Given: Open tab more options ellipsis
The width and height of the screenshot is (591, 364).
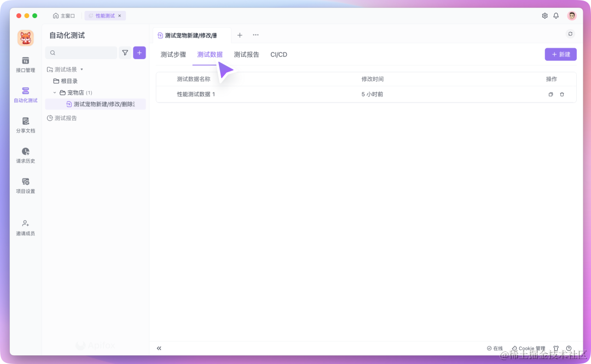Looking at the screenshot, I should click(256, 34).
